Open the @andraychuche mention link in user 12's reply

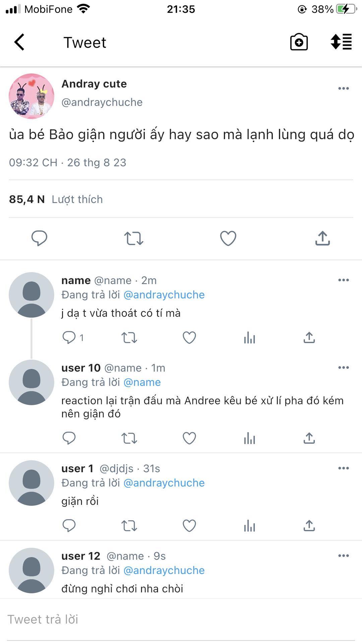164,570
